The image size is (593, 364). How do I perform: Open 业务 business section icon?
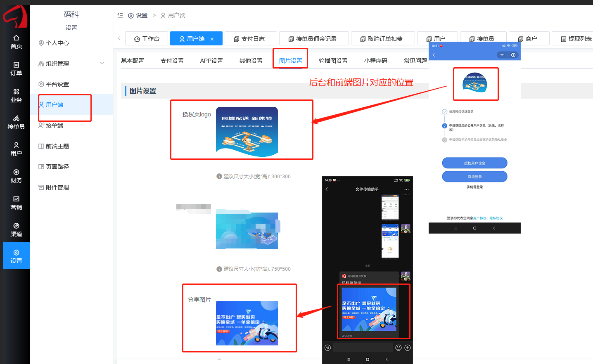click(16, 95)
